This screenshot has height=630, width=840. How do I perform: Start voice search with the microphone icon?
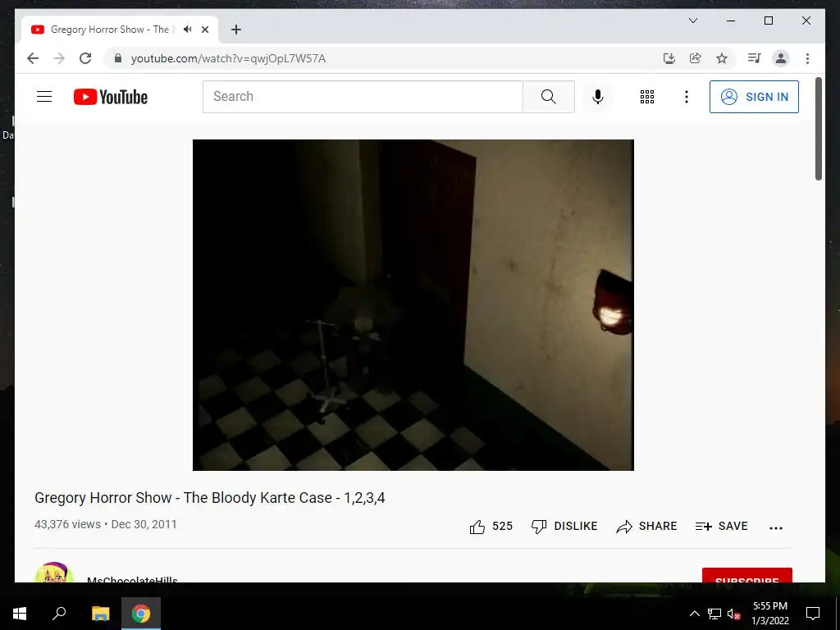(598, 97)
